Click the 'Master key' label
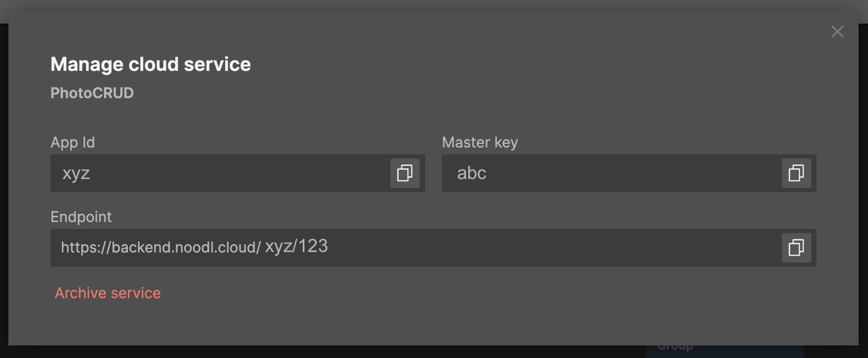This screenshot has width=868, height=358. click(480, 142)
